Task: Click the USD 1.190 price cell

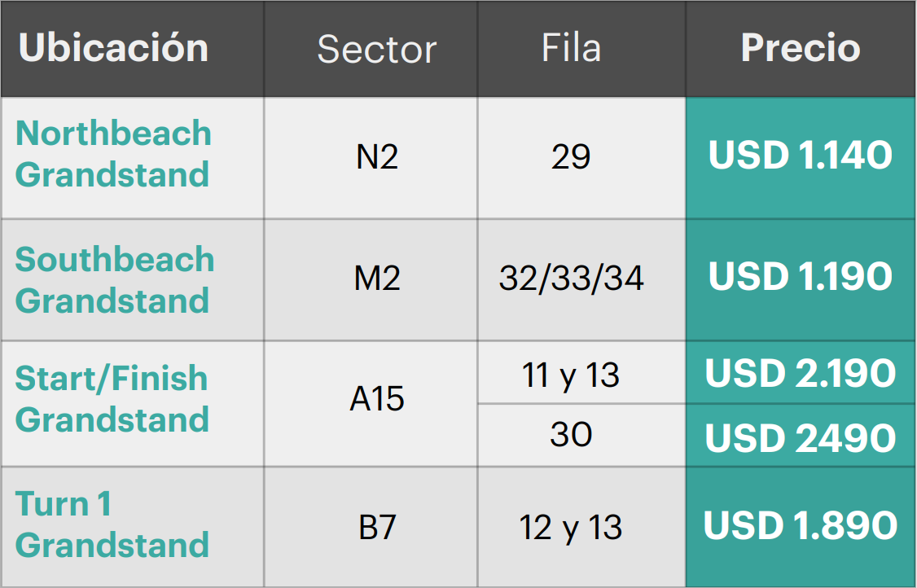Action: click(x=800, y=280)
